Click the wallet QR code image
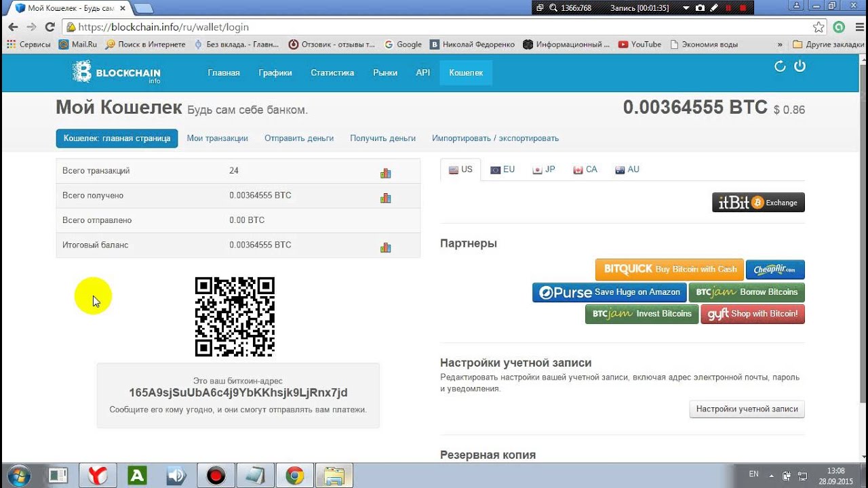The image size is (868, 488). point(235,317)
